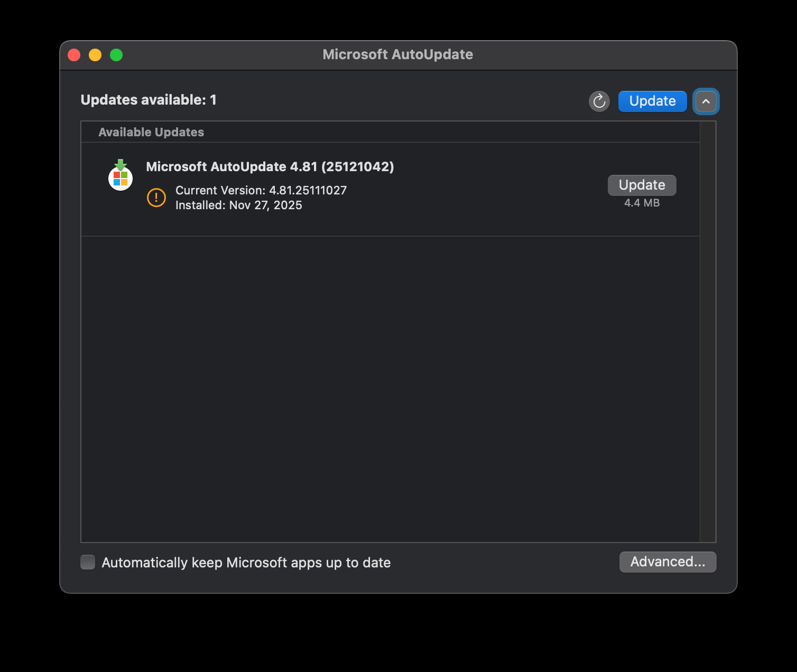Click the 'Automatically keep Microsoft apps up to date' label

tap(246, 563)
